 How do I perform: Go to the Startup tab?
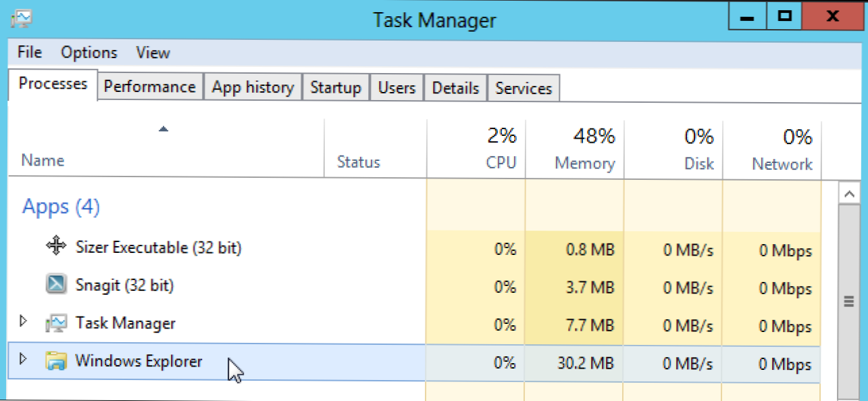[336, 88]
